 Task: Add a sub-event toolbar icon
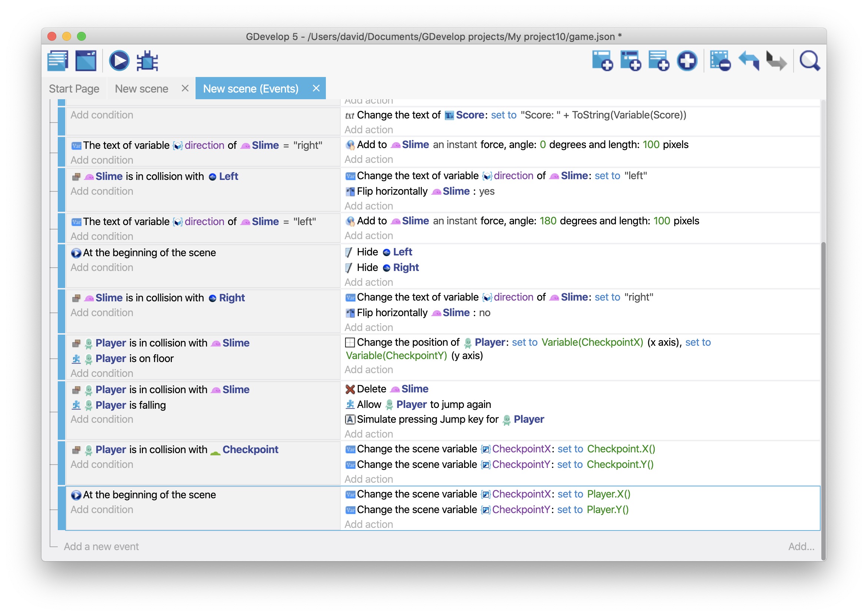pos(631,61)
